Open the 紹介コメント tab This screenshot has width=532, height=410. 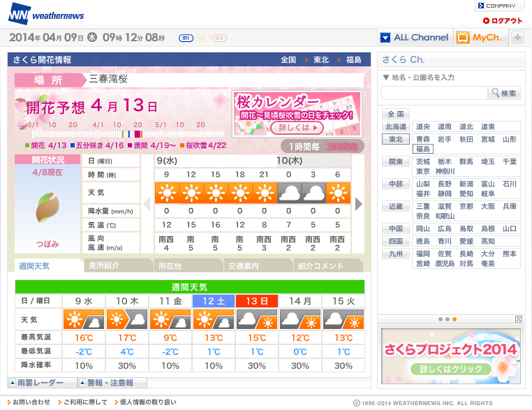pyautogui.click(x=328, y=265)
